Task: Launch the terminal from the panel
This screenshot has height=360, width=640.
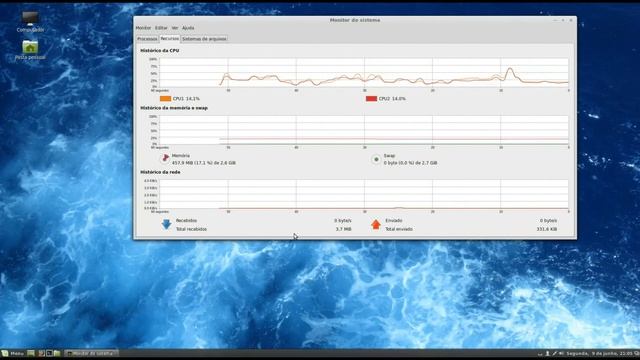Action: (49, 353)
